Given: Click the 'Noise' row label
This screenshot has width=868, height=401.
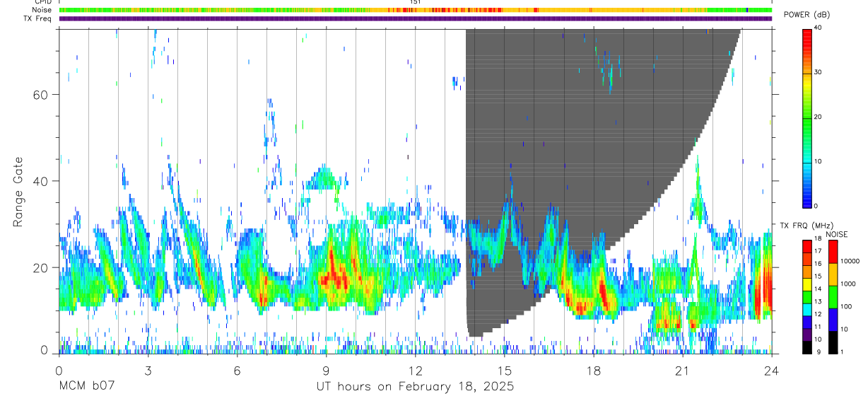Looking at the screenshot, I should click(x=42, y=10).
